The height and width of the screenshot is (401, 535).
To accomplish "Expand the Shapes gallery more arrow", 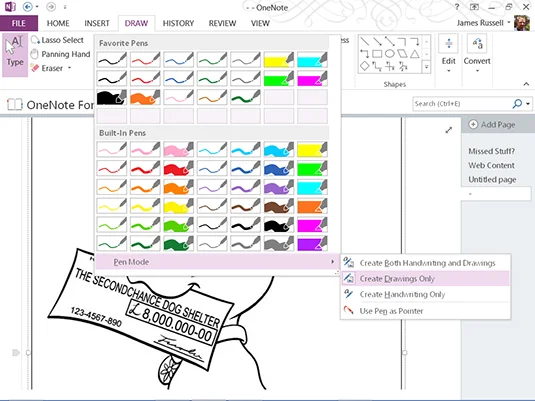I will (x=426, y=67).
